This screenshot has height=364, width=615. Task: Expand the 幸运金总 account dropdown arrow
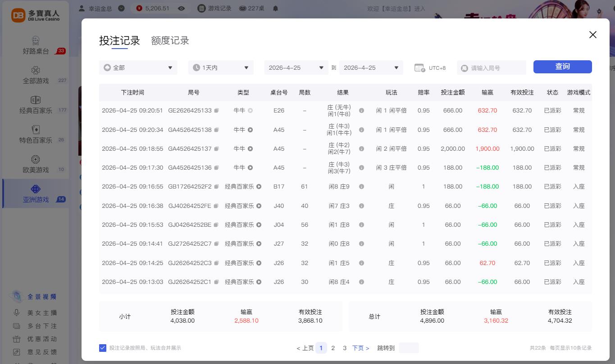click(x=121, y=8)
